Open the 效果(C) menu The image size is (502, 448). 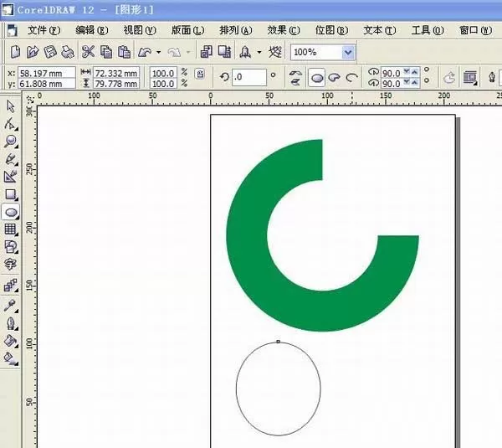click(284, 30)
